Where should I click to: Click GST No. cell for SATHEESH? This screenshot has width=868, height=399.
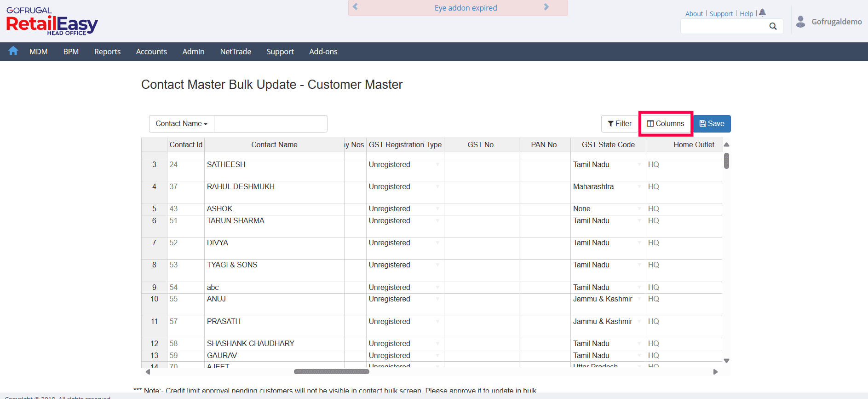tap(482, 170)
